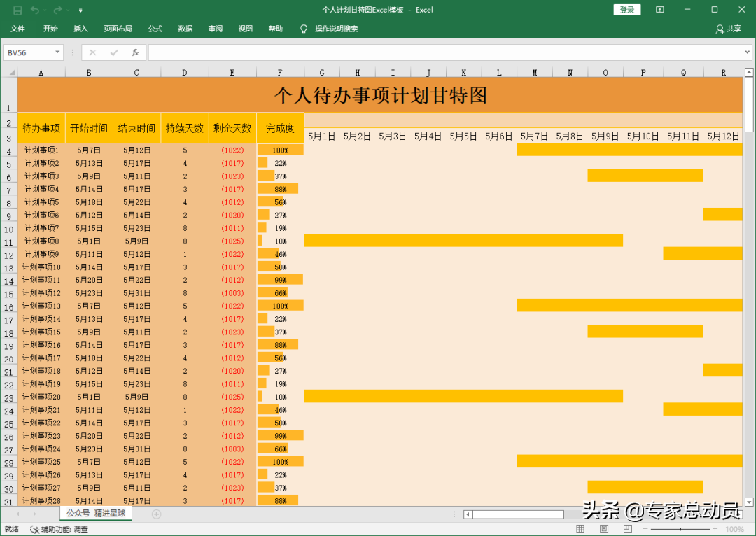Click the previous sheet navigation arrow
The width and height of the screenshot is (756, 536).
[x=17, y=514]
